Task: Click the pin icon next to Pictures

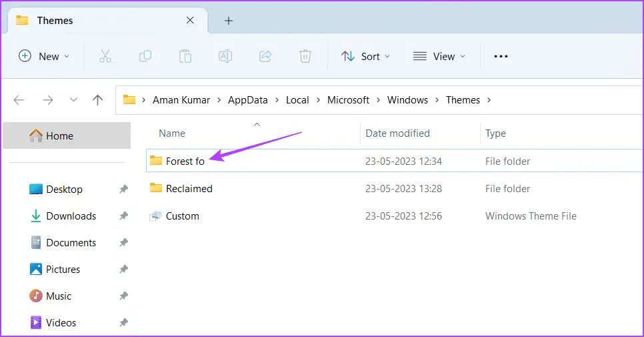Action: click(x=123, y=269)
